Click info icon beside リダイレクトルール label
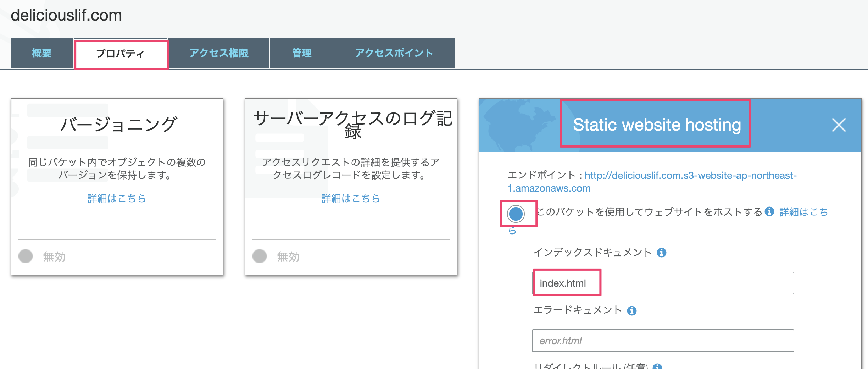868x369 pixels. tap(657, 367)
